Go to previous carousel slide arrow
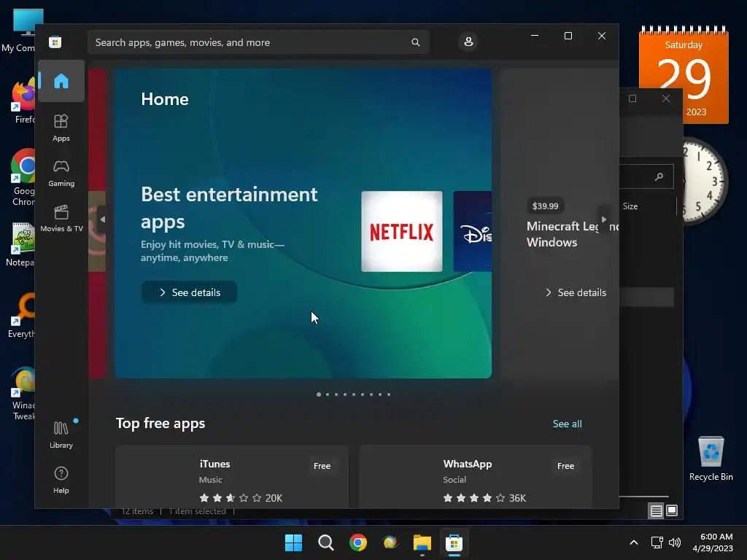The height and width of the screenshot is (560, 747). point(102,219)
